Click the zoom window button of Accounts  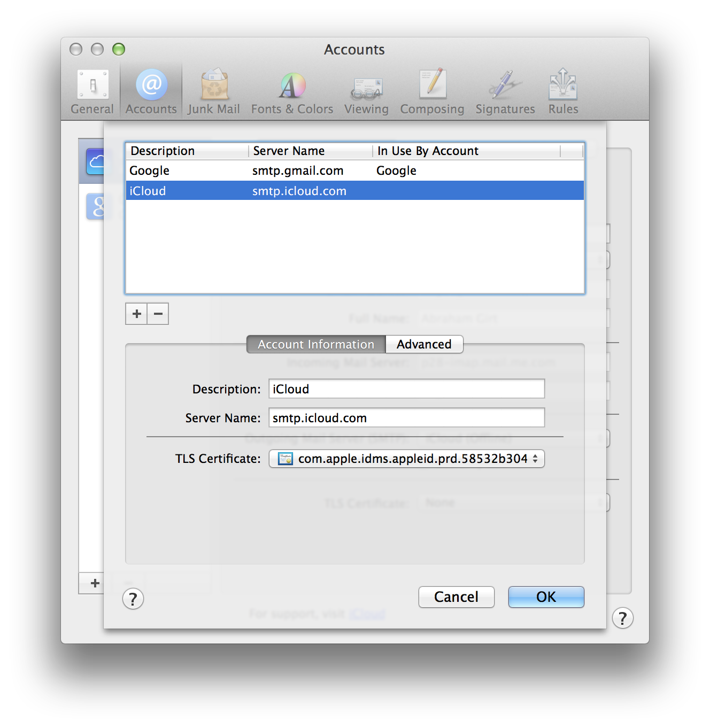(119, 49)
